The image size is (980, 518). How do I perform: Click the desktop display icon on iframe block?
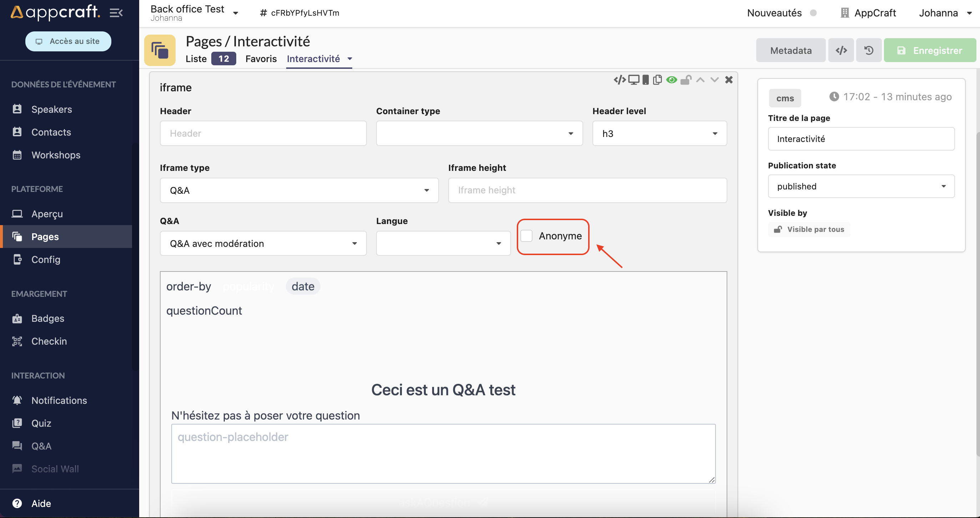pyautogui.click(x=633, y=80)
